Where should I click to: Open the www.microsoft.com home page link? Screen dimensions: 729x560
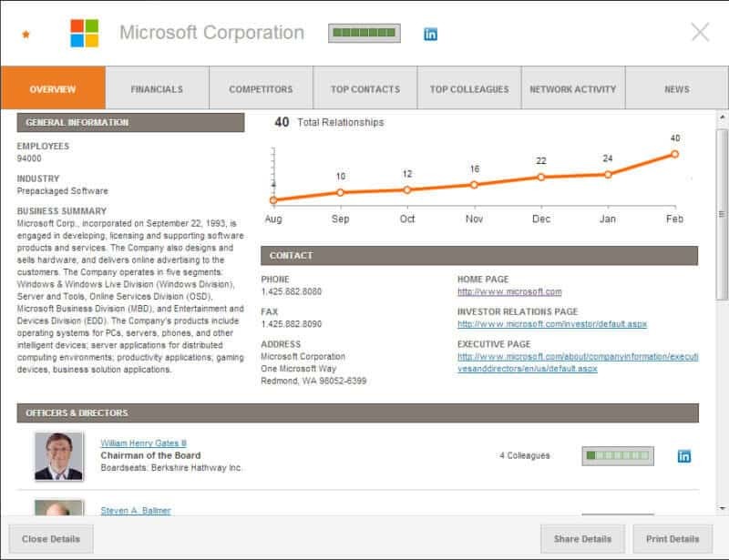[x=509, y=292]
